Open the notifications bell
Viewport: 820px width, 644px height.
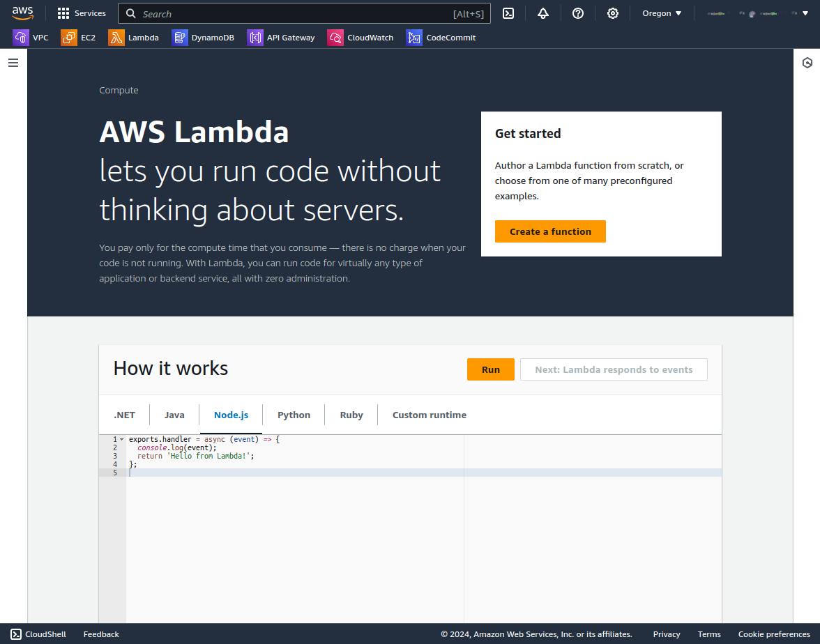(542, 14)
